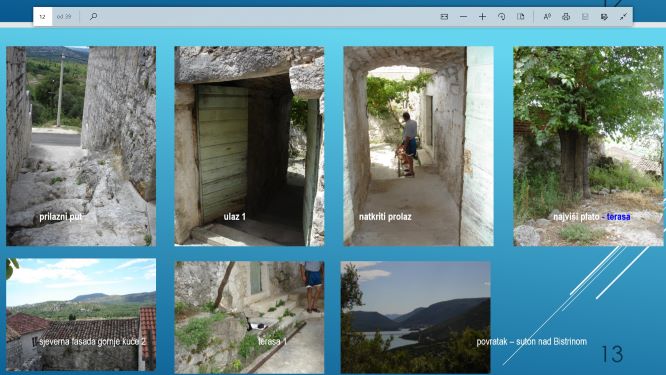Zoom out with the minus icon

(x=463, y=17)
